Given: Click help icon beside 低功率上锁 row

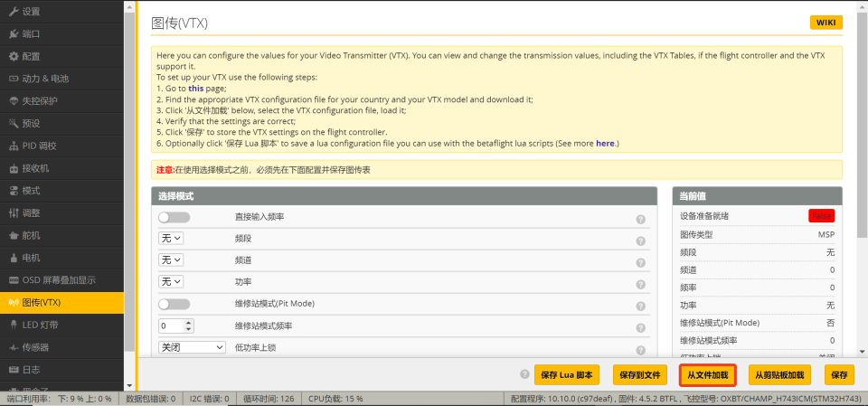Looking at the screenshot, I should coord(640,347).
